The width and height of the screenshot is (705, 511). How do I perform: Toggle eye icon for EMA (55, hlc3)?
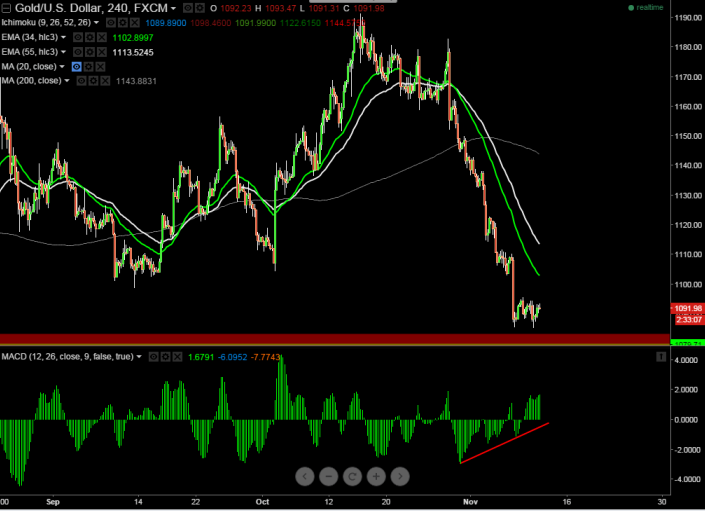point(78,52)
